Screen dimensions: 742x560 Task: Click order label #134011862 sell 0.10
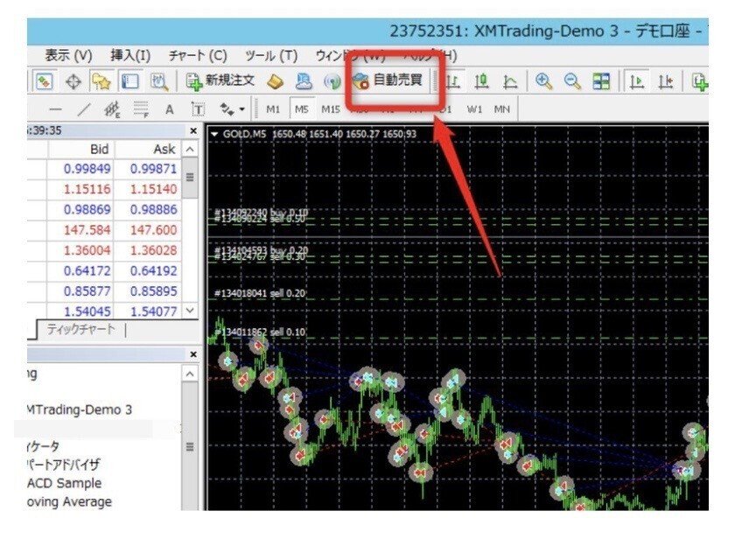(260, 332)
